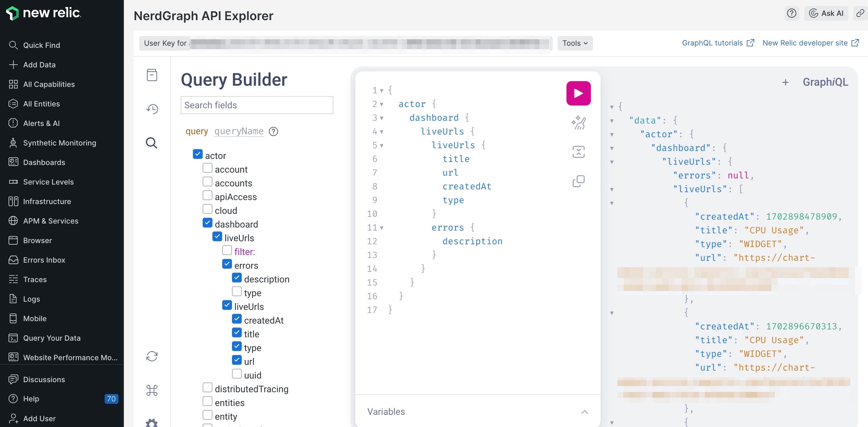Click the Search fields input box

[257, 105]
